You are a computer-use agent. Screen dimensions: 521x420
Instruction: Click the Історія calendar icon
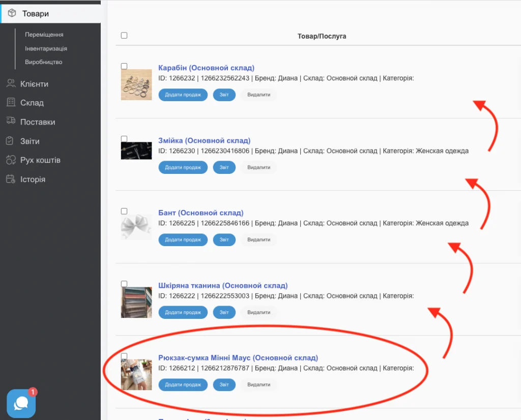11,179
